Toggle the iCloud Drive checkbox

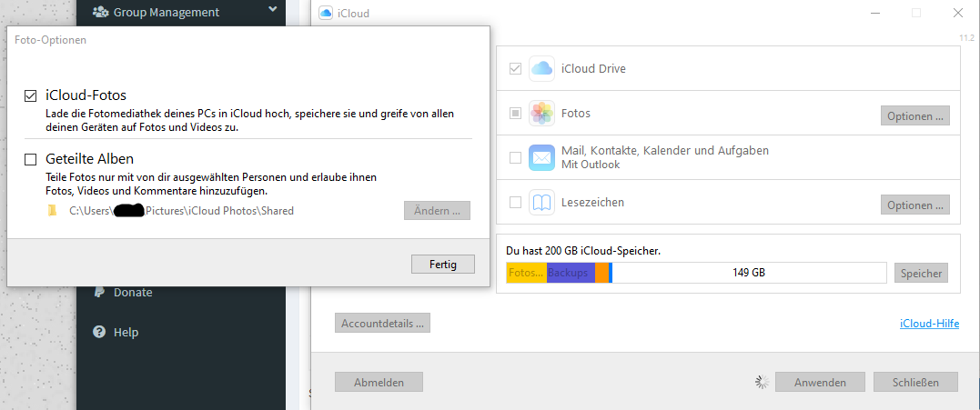tap(515, 69)
